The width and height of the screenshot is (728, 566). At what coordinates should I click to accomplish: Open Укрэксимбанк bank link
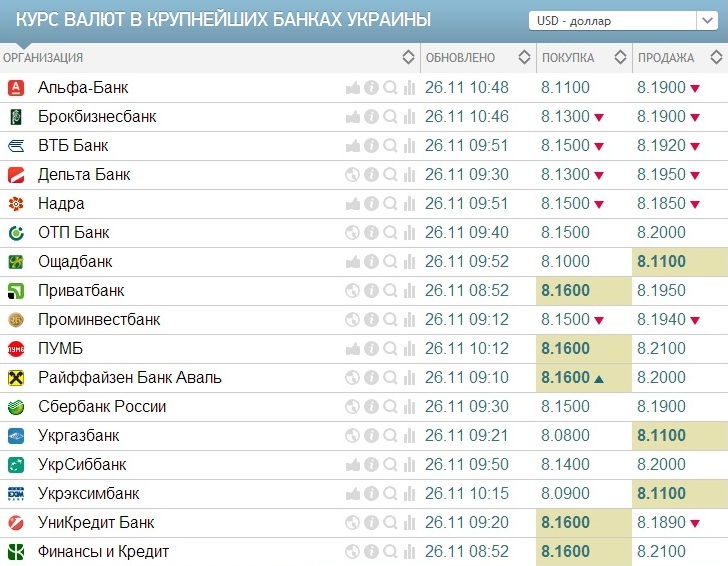[x=89, y=494]
